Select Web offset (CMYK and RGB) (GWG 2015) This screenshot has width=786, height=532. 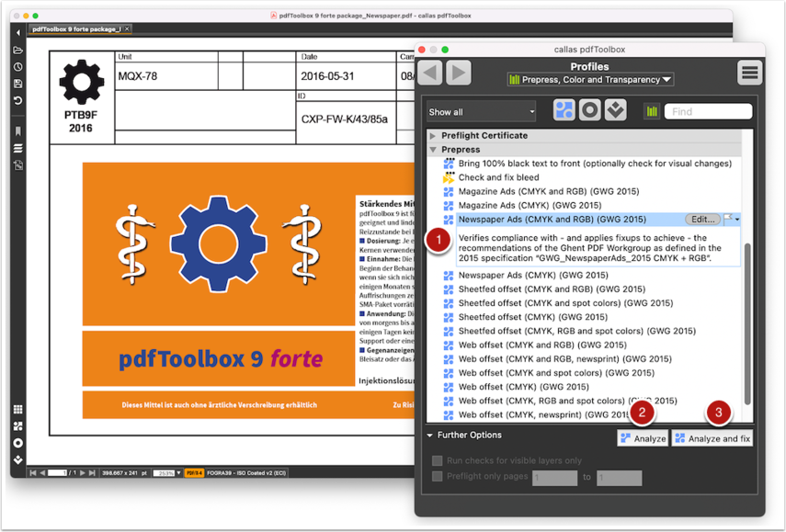coord(543,345)
